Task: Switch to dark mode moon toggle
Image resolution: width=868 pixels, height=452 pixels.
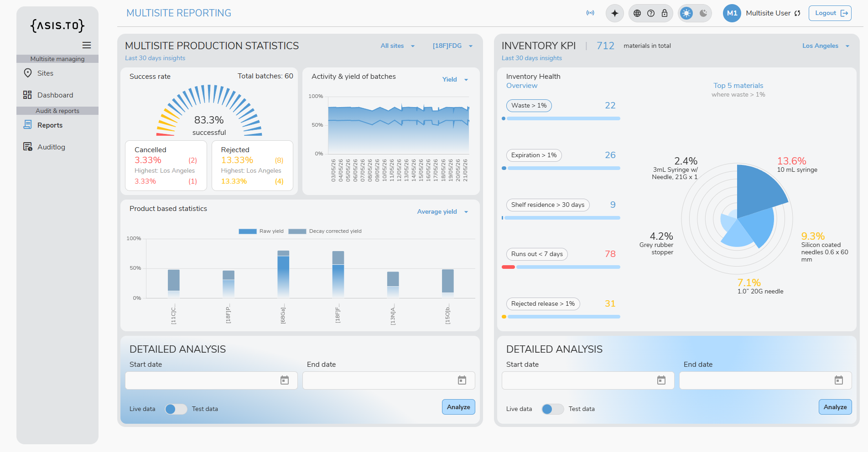Action: coord(703,13)
